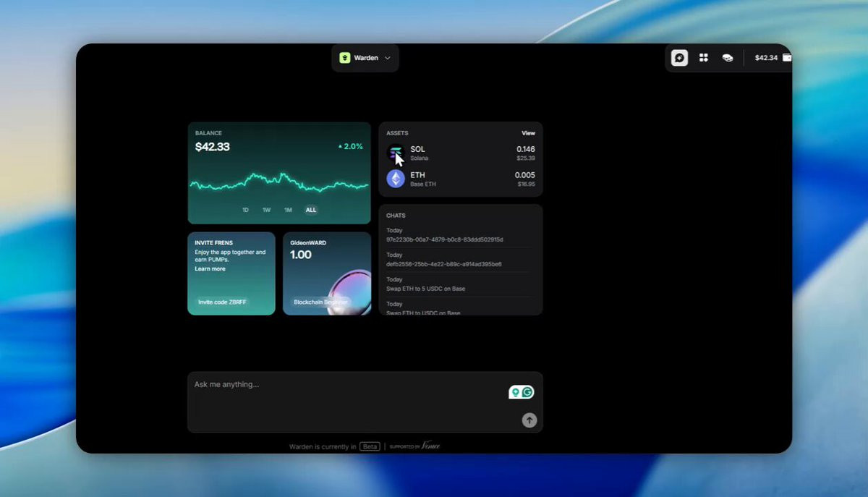Click the CHATS panel heading
Viewport: 868px width, 497px height.
point(396,216)
